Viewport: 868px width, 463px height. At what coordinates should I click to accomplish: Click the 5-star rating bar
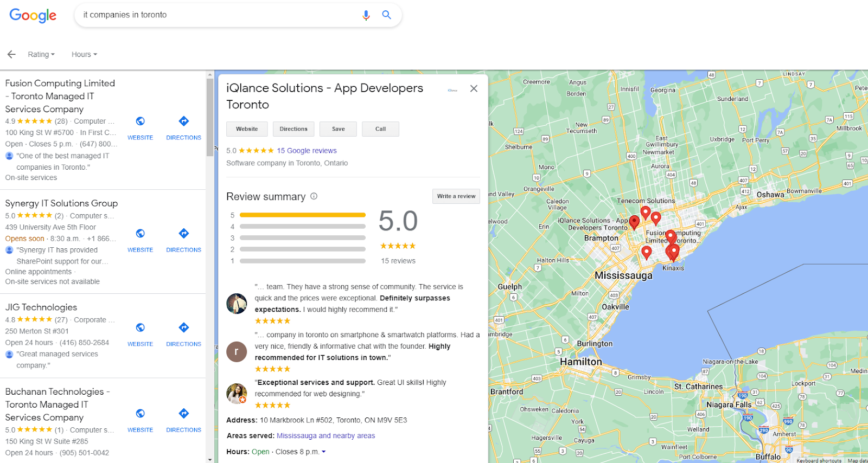[x=303, y=215]
